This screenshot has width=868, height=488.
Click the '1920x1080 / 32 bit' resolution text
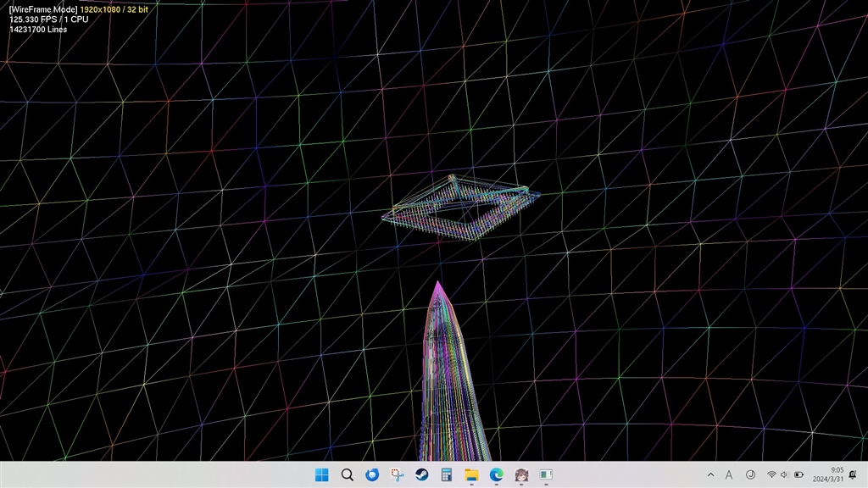pos(114,9)
